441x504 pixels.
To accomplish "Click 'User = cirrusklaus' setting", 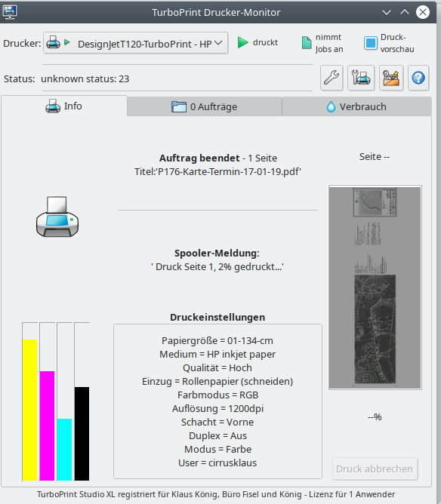I will click(217, 463).
